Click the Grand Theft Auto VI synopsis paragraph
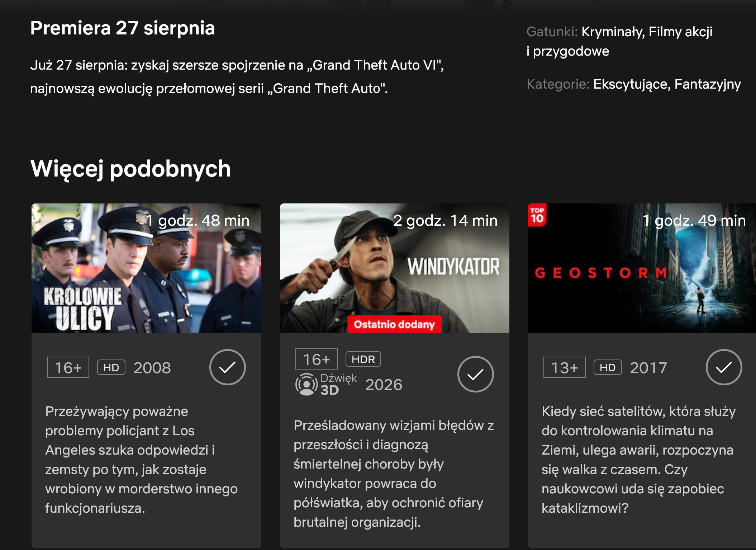 (237, 77)
